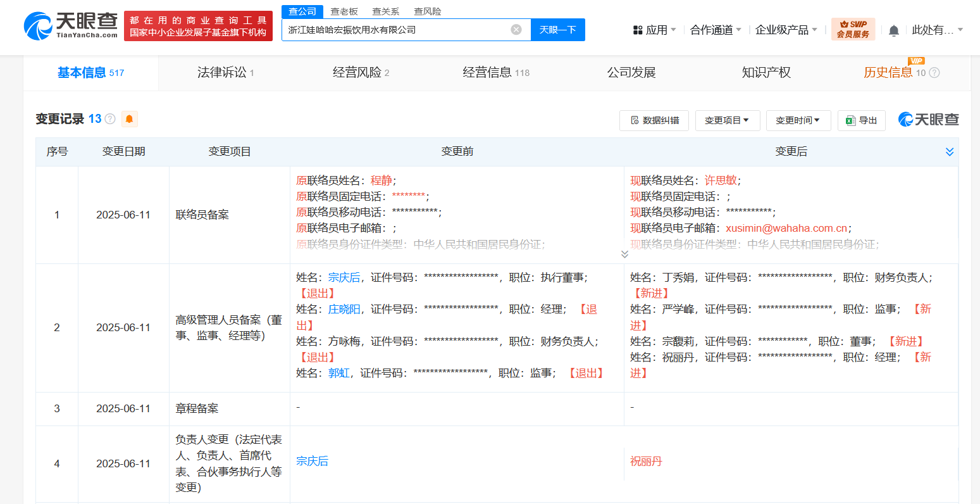This screenshot has height=504, width=980.
Task: Click 程静 original liaison name
Action: (x=381, y=180)
